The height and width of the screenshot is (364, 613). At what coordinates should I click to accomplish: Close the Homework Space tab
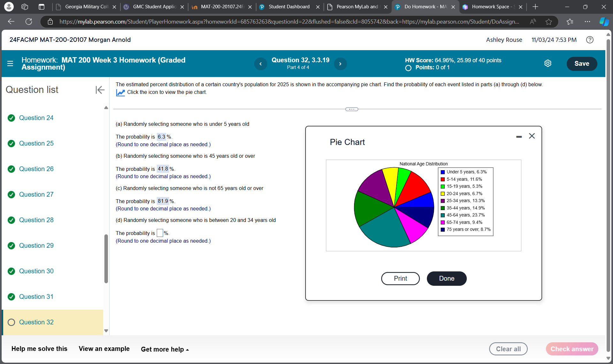pyautogui.click(x=521, y=7)
